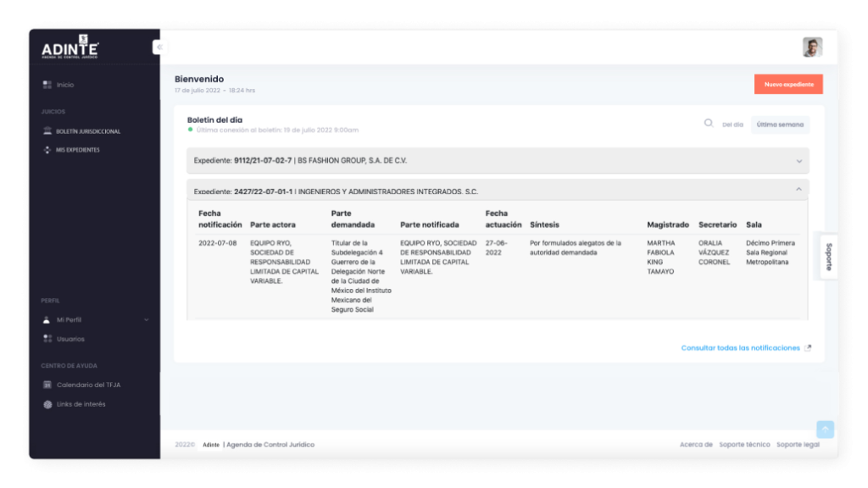Image resolution: width=868 pixels, height=488 pixels.
Task: Collapse the INGENIEROS Y ADMINISTRADORES INTEGRADOS expediente
Action: pyautogui.click(x=798, y=190)
